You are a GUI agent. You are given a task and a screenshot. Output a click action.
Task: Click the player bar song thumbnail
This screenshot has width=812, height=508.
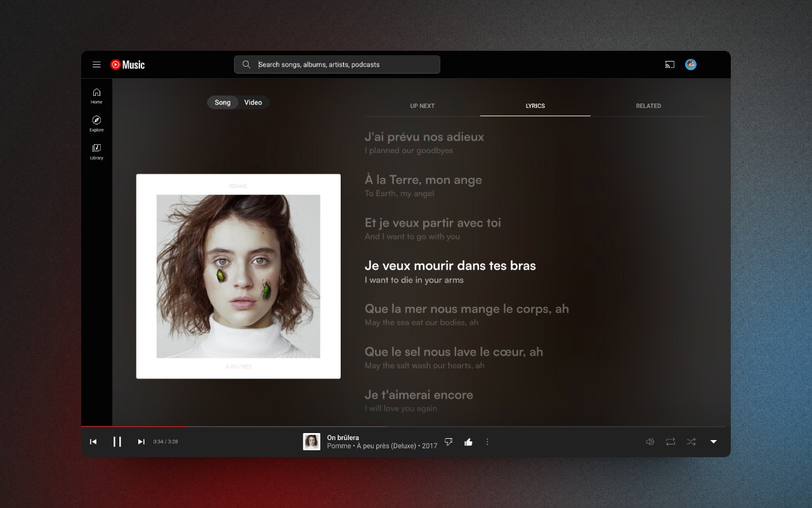click(x=311, y=442)
